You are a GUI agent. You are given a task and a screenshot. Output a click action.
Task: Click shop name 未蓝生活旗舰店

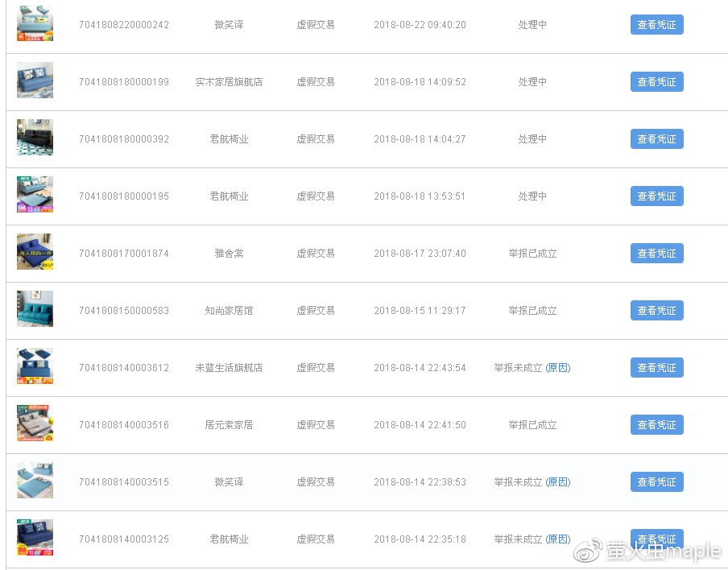click(x=229, y=367)
